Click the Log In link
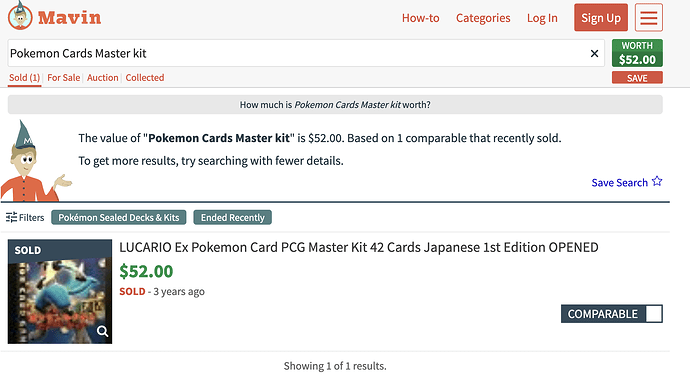 542,18
